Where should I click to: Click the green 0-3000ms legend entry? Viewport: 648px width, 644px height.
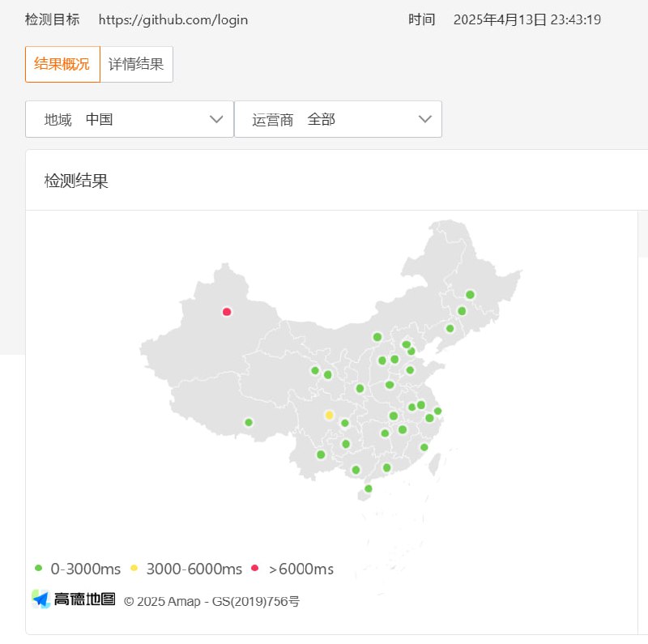point(78,569)
